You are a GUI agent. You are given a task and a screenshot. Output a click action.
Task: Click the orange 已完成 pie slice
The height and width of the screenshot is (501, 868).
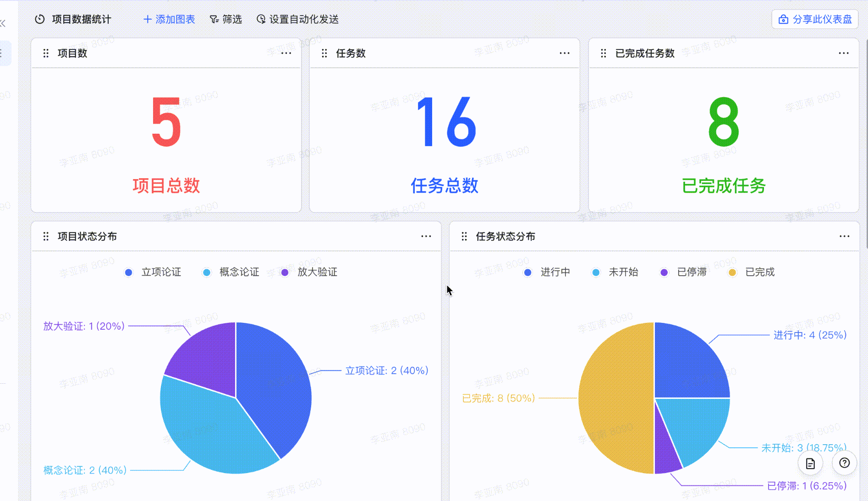pos(616,398)
